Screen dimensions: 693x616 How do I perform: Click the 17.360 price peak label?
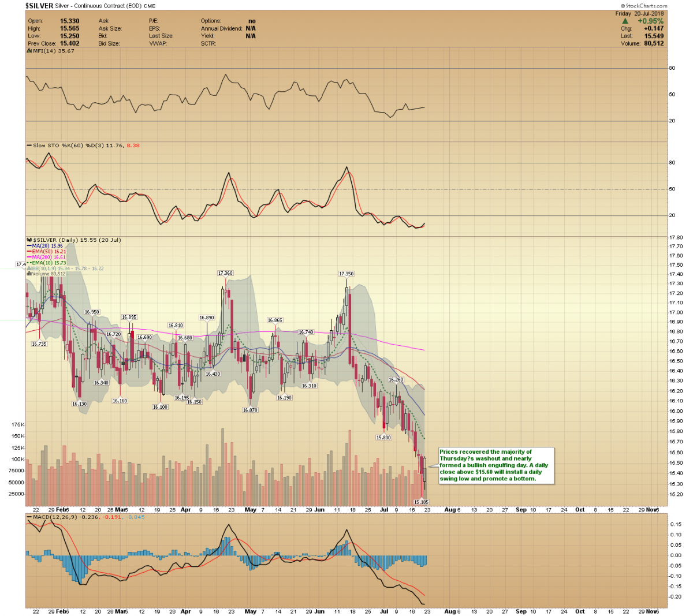(225, 273)
